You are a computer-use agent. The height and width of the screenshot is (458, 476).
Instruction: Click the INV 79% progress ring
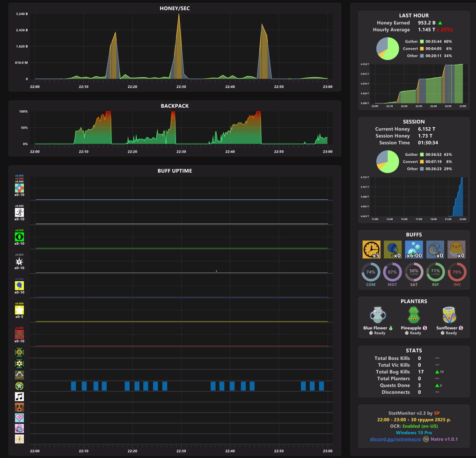tap(457, 272)
